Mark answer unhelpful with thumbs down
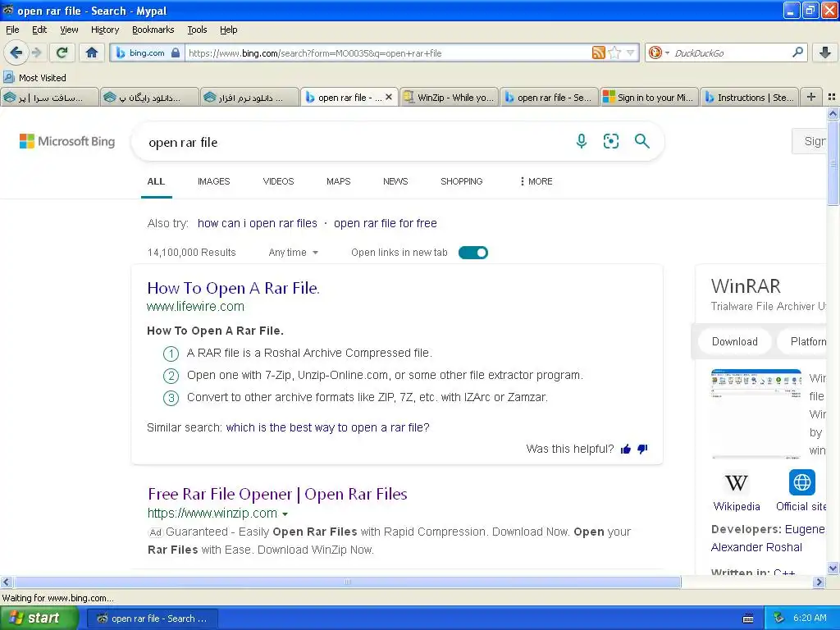This screenshot has height=630, width=840. 642,449
